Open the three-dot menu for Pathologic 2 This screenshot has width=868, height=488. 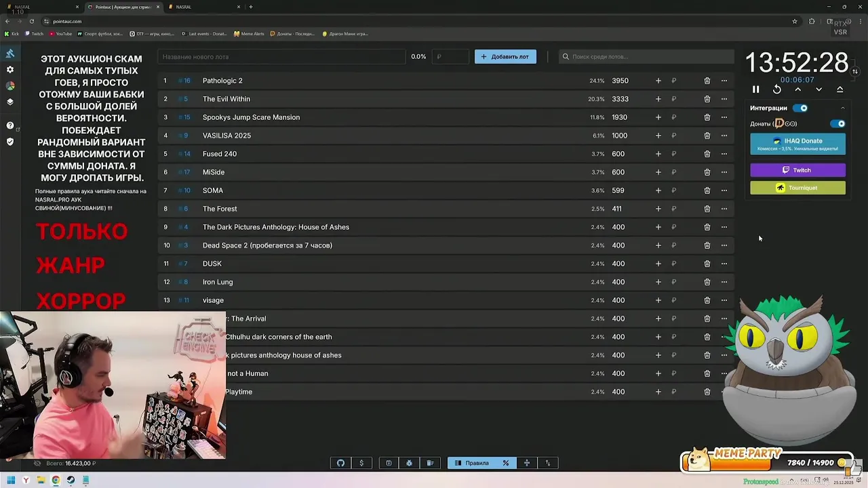pyautogui.click(x=724, y=81)
